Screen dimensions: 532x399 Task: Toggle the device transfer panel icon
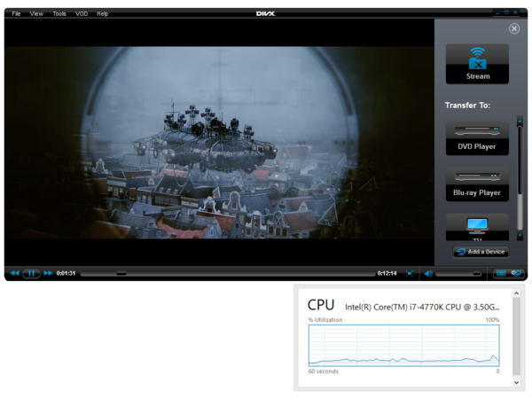[x=516, y=273]
